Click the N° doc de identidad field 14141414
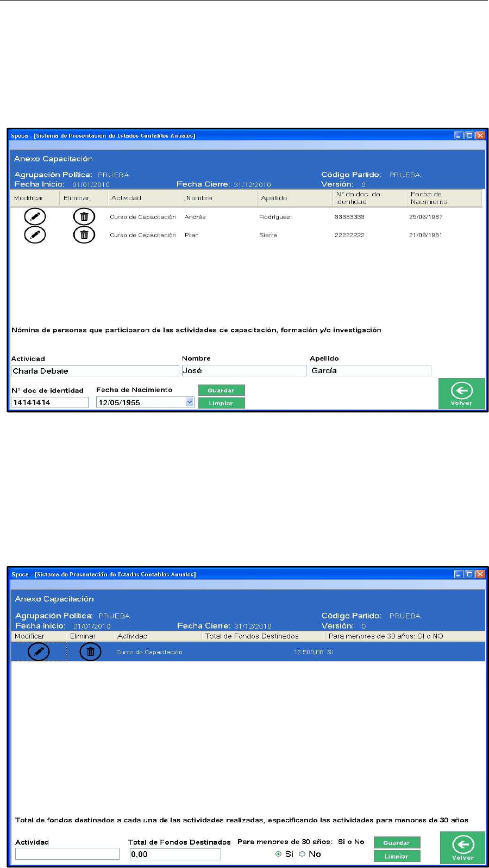Image resolution: width=489 pixels, height=868 pixels. (49, 402)
